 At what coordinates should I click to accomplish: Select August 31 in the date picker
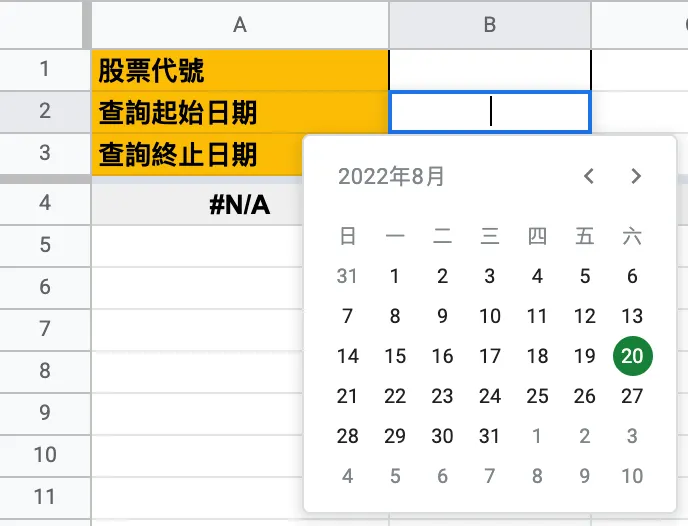(x=490, y=436)
